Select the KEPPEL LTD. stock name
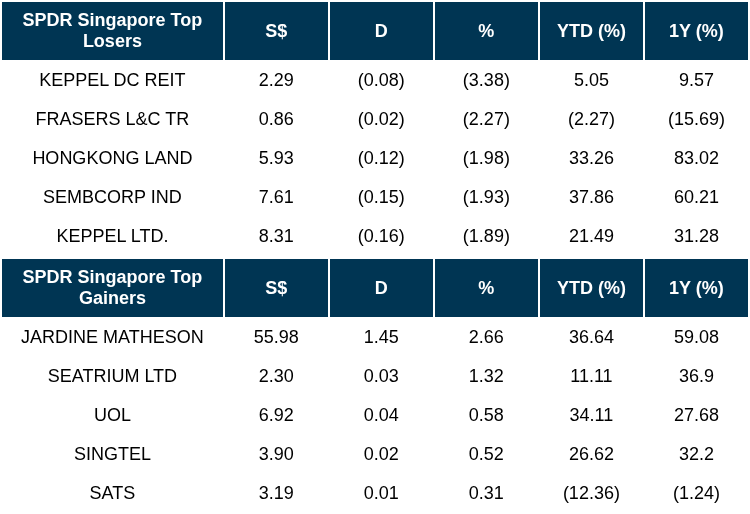Screen dimensions: 750x514 (x=112, y=236)
